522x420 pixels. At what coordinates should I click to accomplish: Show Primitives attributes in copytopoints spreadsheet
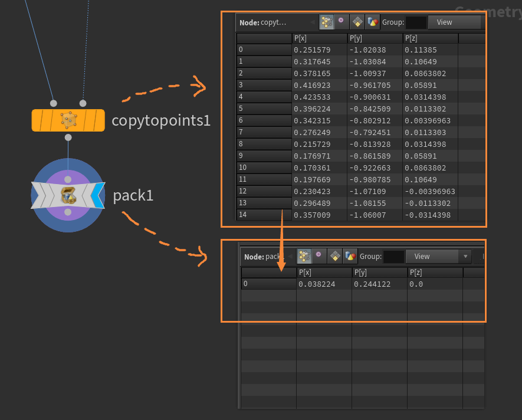coord(357,22)
